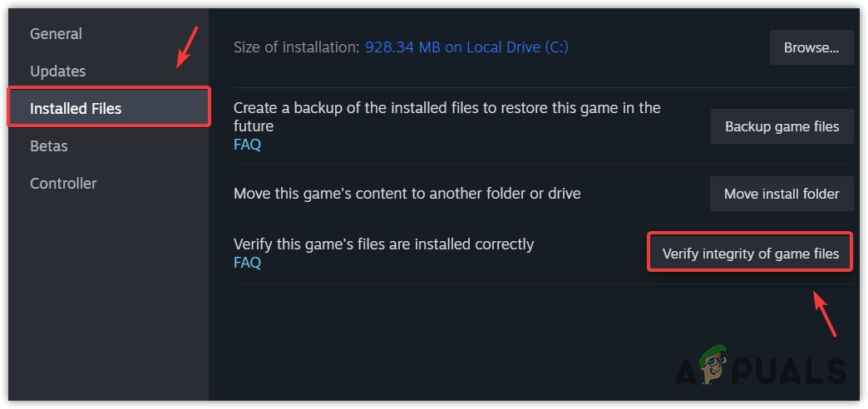Verify integrity of game files
Viewport: 868px width, 409px height.
pos(750,254)
